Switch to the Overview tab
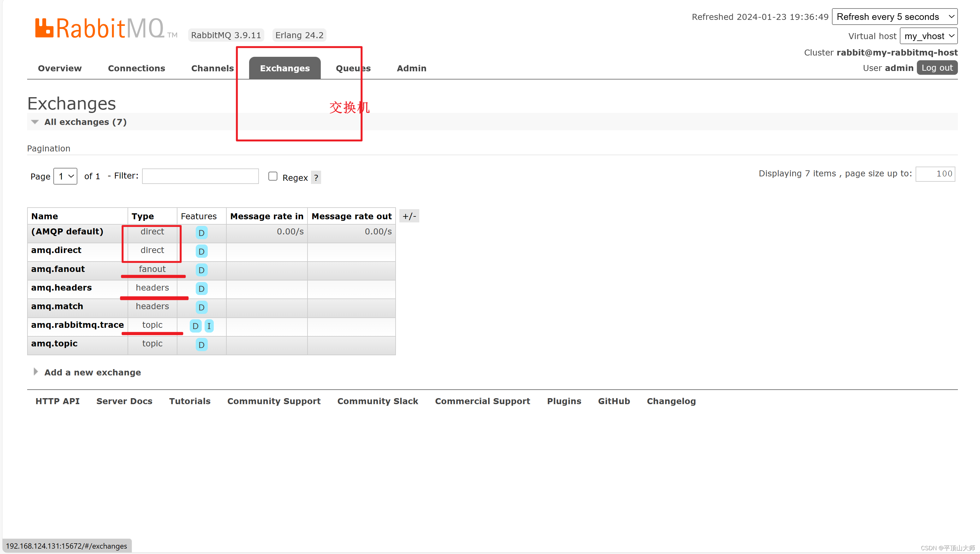The width and height of the screenshot is (980, 554). click(60, 68)
